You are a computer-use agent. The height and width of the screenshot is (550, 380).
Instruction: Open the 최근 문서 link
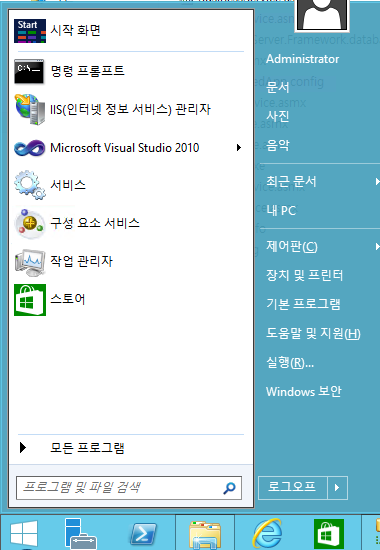pyautogui.click(x=291, y=181)
